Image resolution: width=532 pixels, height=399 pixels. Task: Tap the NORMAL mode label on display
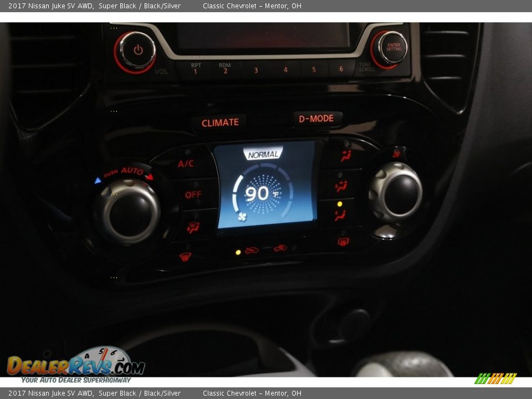coord(263,155)
